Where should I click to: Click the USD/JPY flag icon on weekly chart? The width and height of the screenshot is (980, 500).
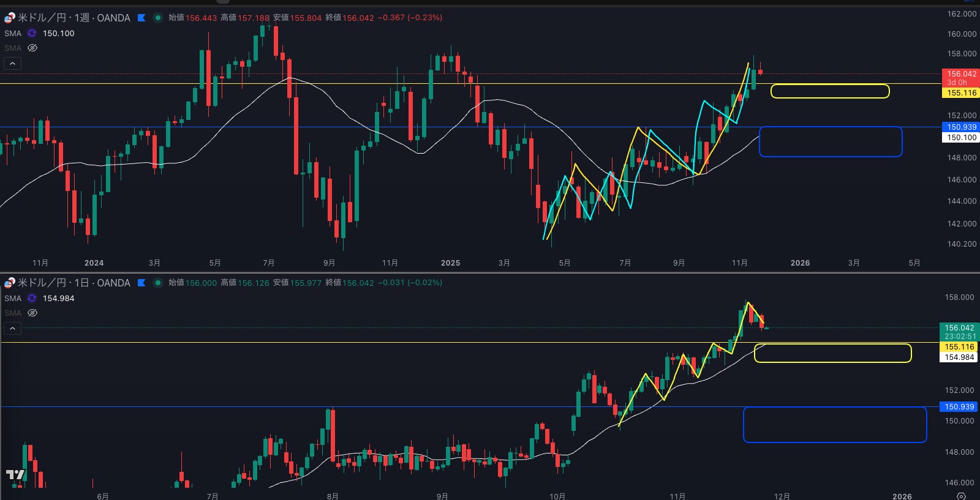9,18
